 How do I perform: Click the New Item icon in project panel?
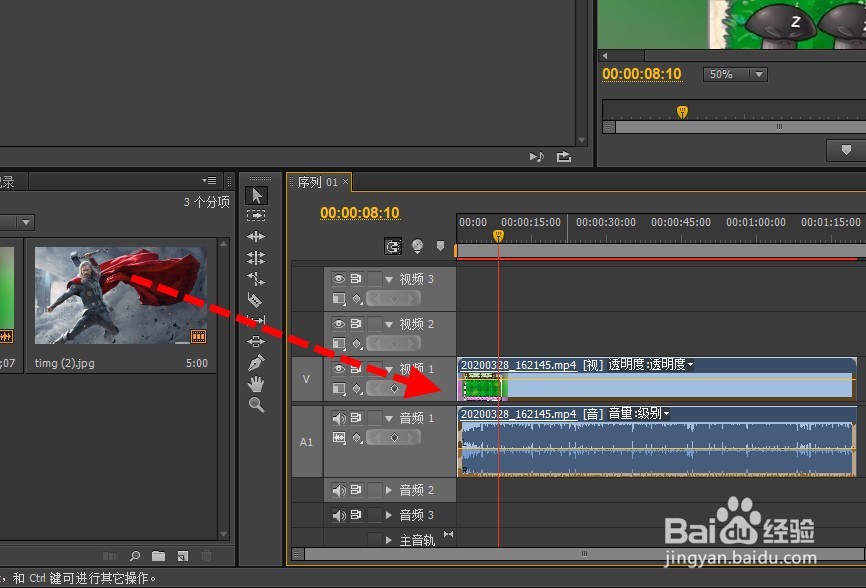pyautogui.click(x=183, y=555)
